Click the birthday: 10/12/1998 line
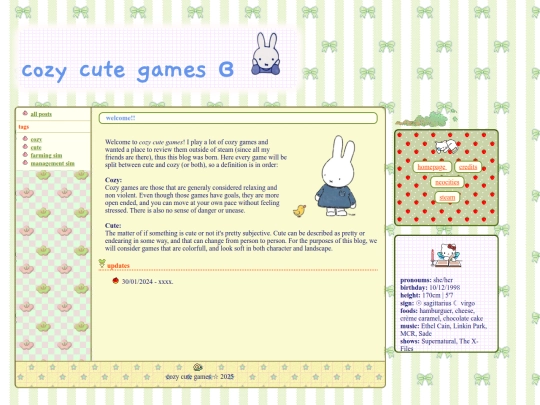The height and width of the screenshot is (405, 540). [430, 288]
